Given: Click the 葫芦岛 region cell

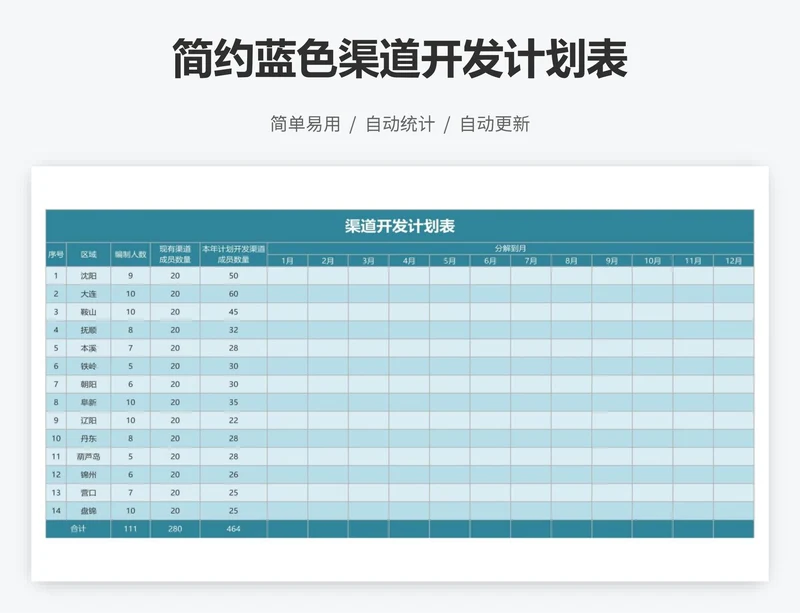Looking at the screenshot, I should coord(88,457).
